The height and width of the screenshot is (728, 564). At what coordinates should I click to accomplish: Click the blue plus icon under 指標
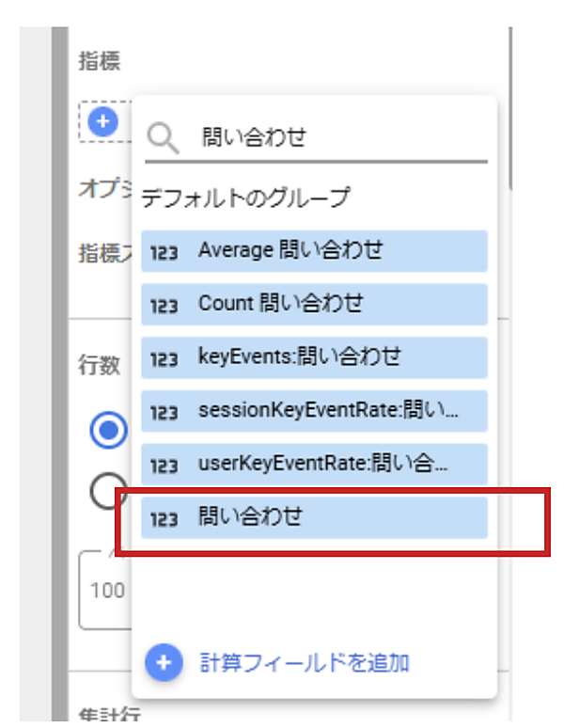pyautogui.click(x=103, y=121)
